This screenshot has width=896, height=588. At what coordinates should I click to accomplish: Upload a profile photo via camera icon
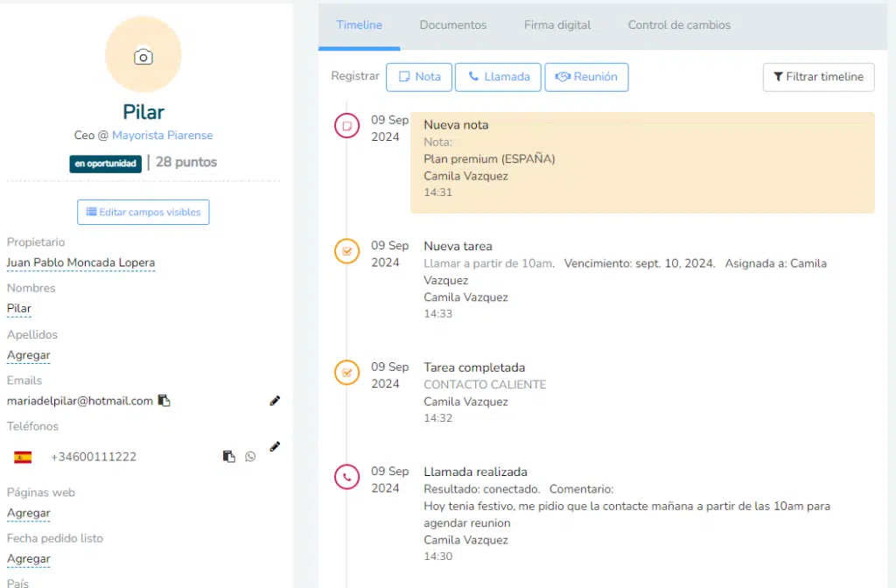[143, 57]
